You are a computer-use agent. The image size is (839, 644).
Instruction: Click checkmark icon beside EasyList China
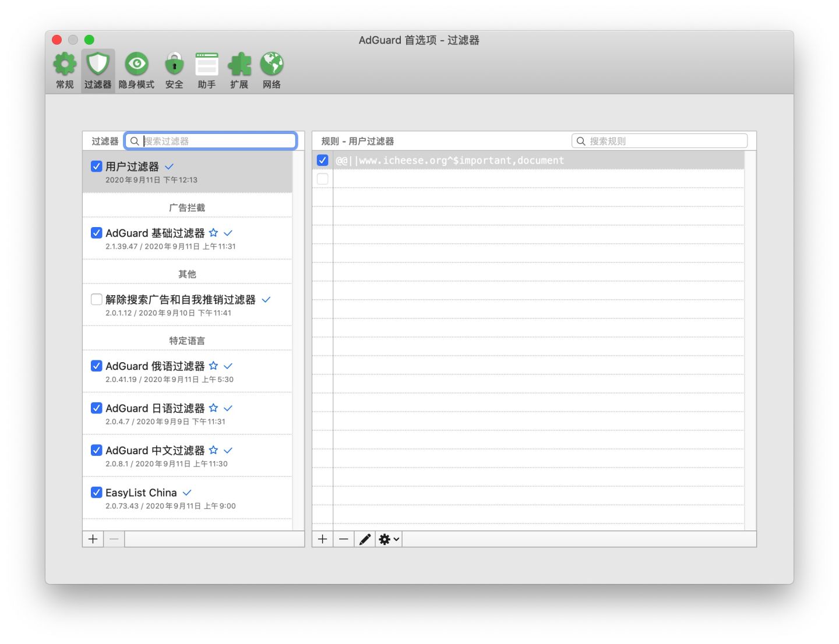(187, 493)
